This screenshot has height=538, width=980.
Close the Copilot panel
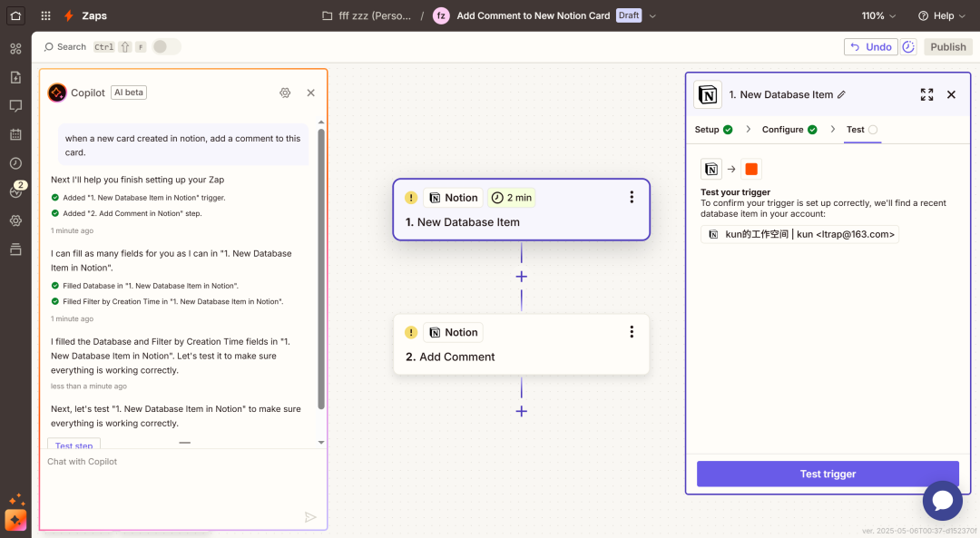310,93
